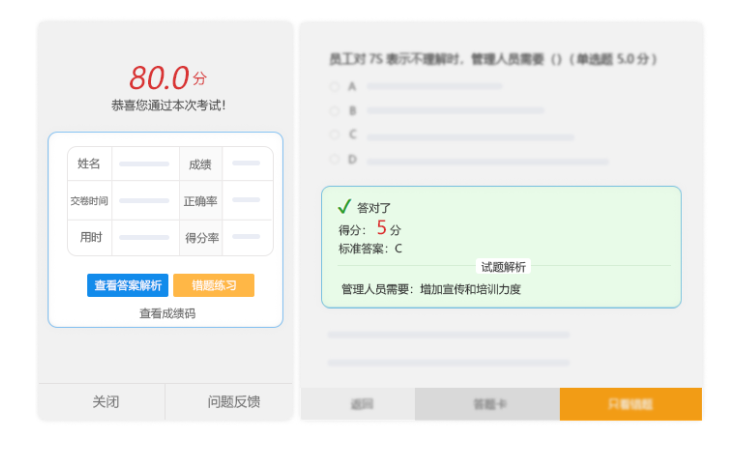This screenshot has width=748, height=449.
Task: Open 查看答案解析 to view answer analysis
Action: (x=128, y=286)
